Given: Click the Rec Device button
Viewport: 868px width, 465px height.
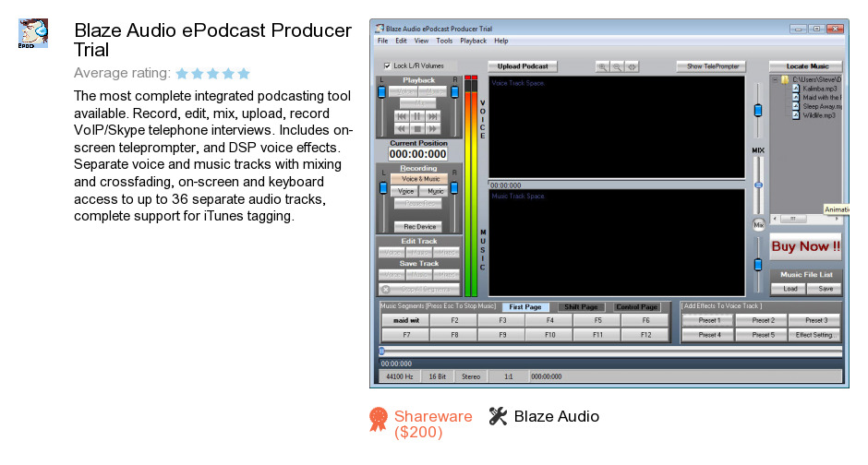Looking at the screenshot, I should [419, 227].
